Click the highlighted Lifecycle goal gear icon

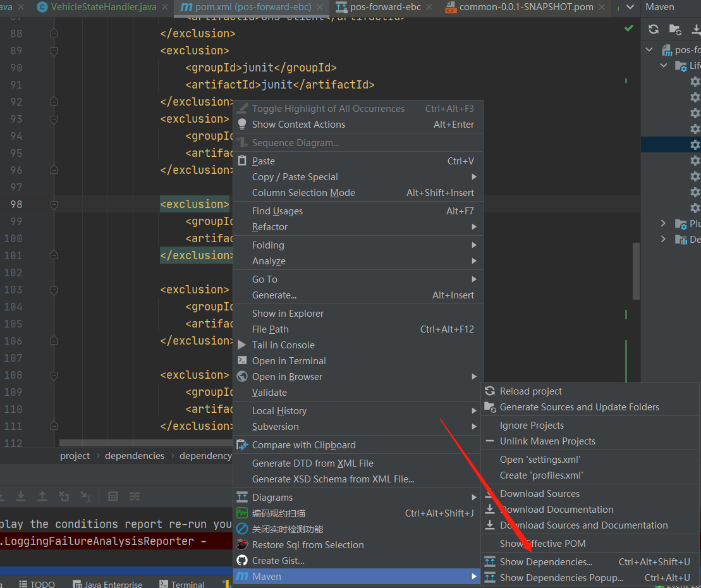[696, 144]
